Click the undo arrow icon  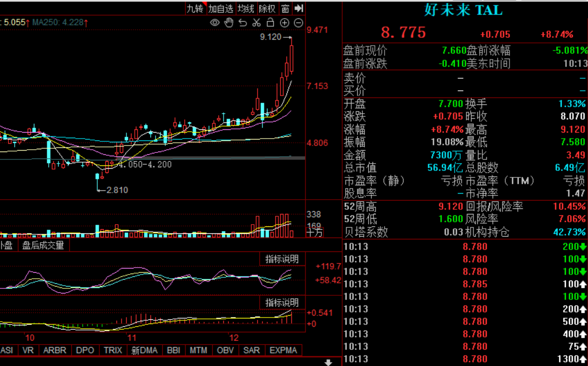point(242,23)
